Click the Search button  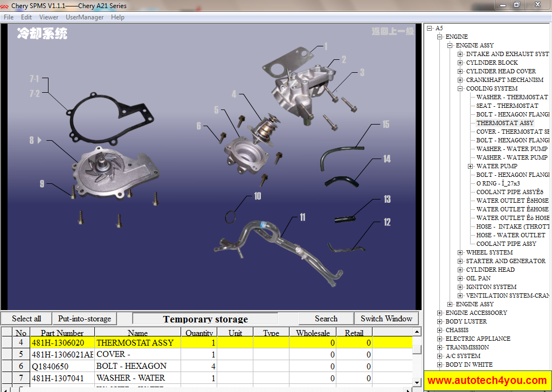pos(326,318)
